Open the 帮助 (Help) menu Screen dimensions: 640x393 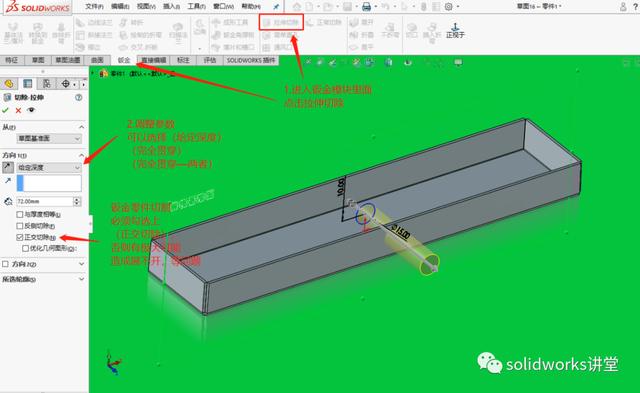coord(251,7)
